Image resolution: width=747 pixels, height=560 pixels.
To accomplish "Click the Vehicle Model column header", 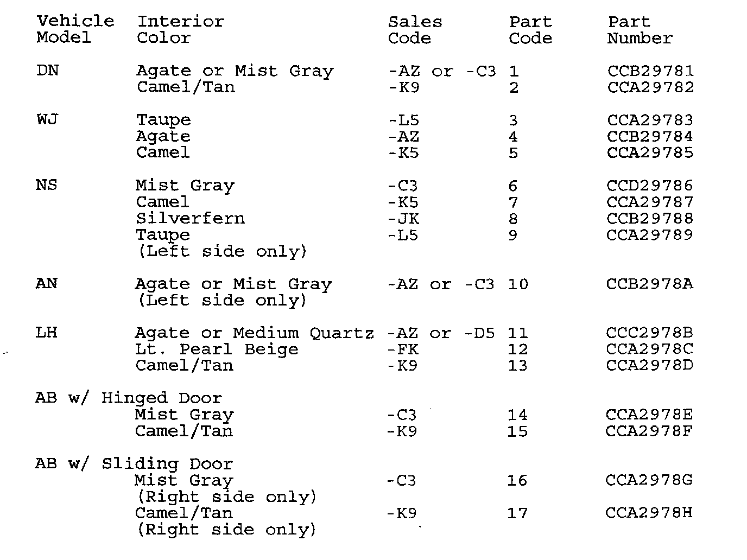I will pos(75,29).
